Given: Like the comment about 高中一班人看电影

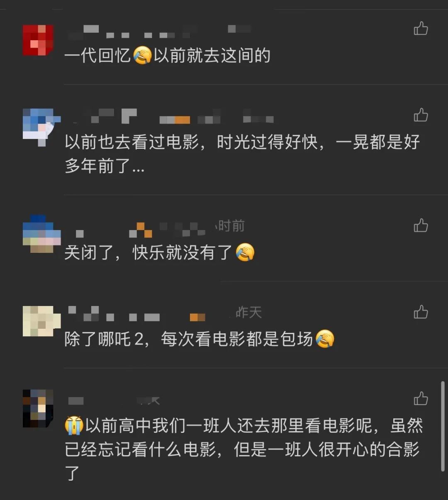Looking at the screenshot, I should coord(421,398).
